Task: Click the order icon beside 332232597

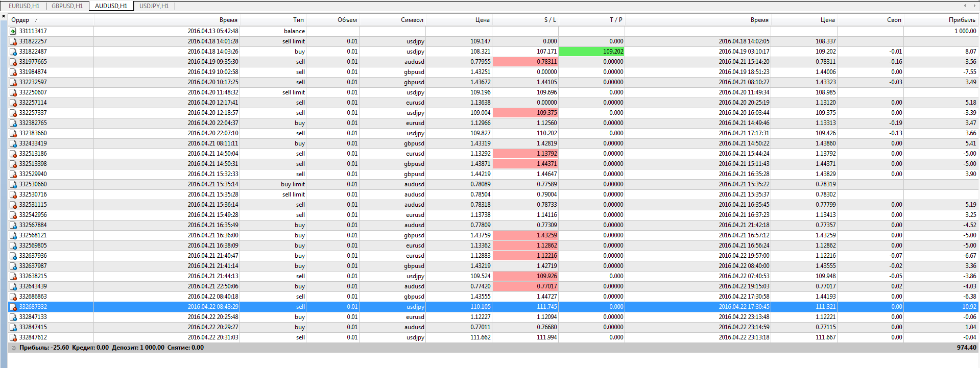Action: click(x=13, y=82)
